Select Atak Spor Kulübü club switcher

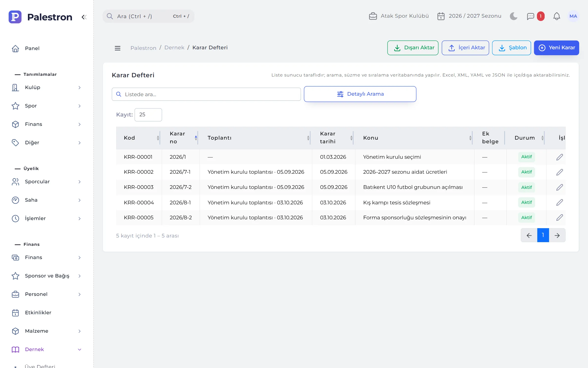click(x=399, y=16)
